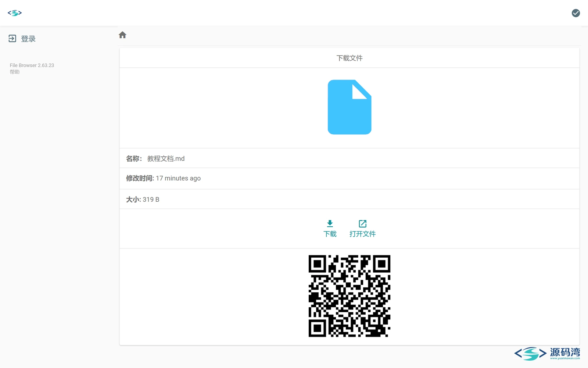Viewport: 588px width, 368px height.
Task: Click the logo icon in the top-left header
Action: click(15, 13)
